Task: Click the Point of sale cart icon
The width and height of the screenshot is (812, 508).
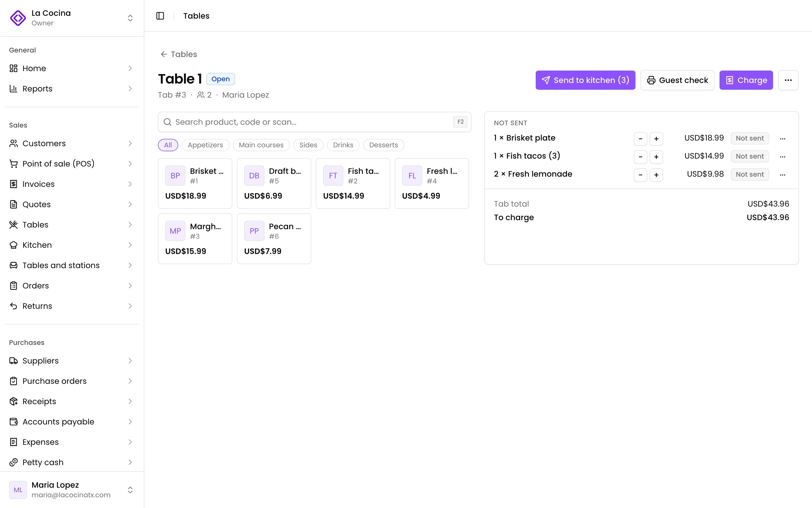Action: 14,164
